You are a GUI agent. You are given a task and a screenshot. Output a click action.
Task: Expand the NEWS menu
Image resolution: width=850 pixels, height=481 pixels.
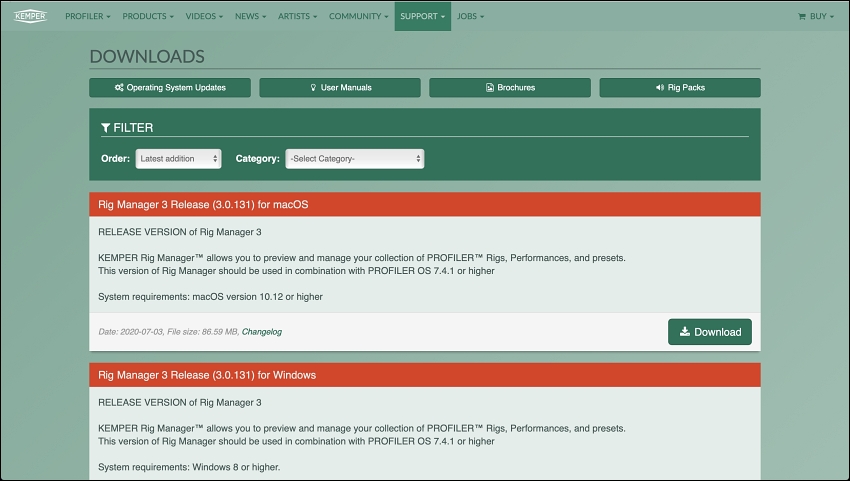tap(250, 16)
